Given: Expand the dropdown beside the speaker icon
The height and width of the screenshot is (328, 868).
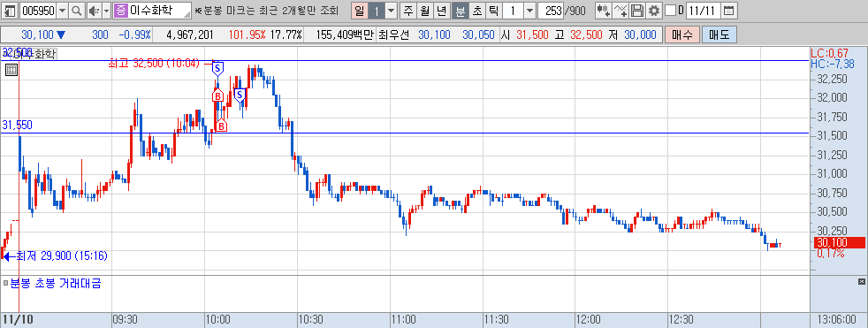Looking at the screenshot, I should click(106, 11).
